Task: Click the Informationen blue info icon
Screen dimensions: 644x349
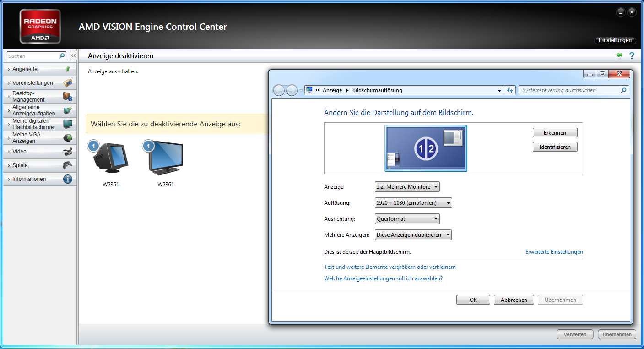Action: tap(68, 179)
